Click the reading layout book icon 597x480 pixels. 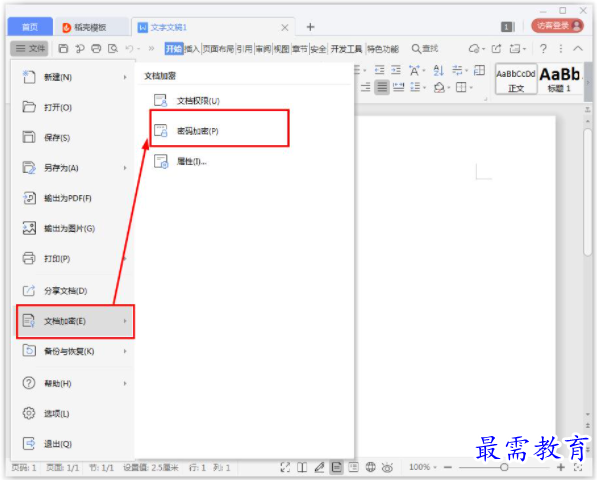[302, 467]
